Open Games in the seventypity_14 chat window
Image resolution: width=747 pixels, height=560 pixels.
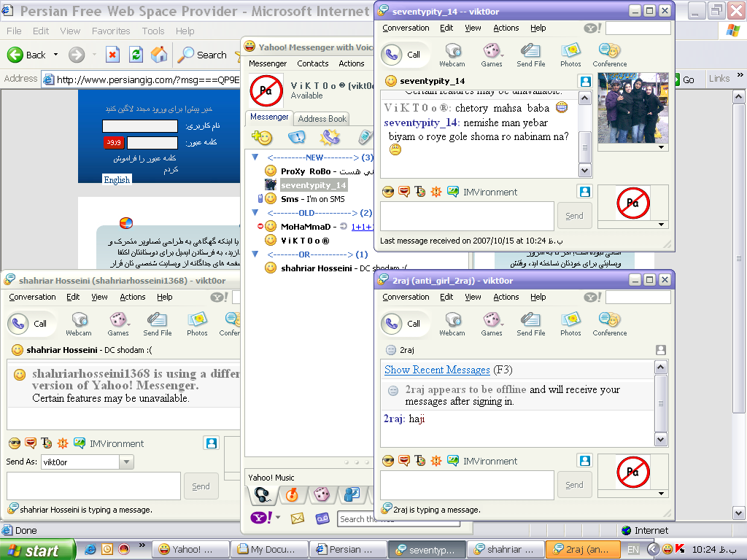(492, 55)
